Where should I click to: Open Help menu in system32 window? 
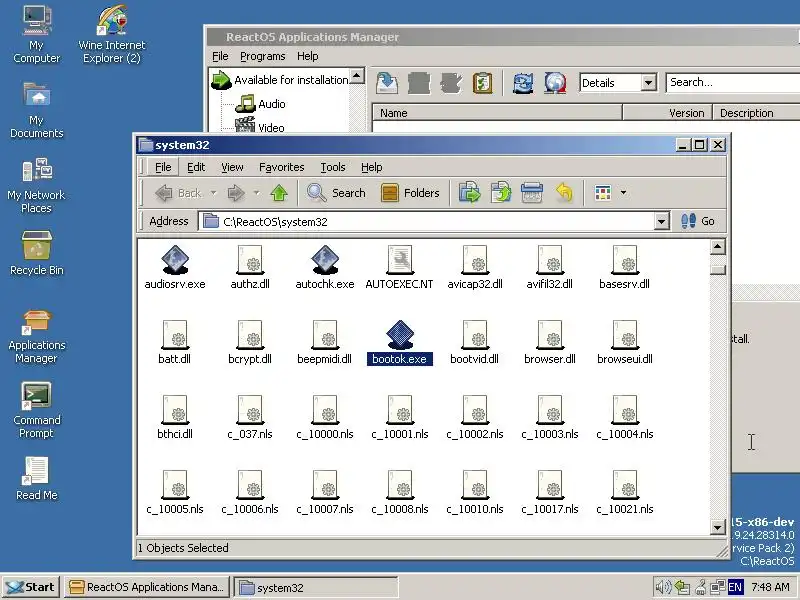tap(371, 167)
